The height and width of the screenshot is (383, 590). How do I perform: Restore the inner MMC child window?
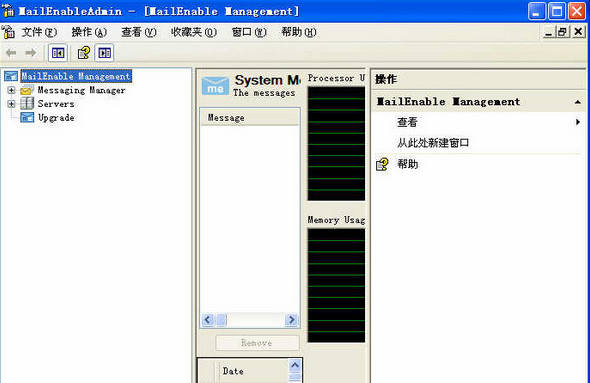(562, 32)
